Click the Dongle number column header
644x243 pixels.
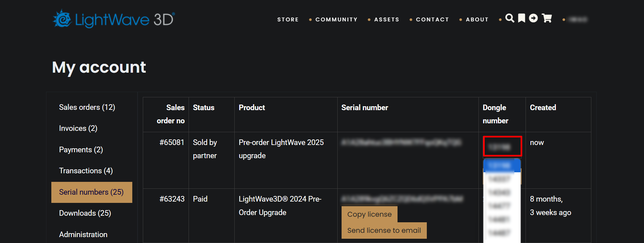click(496, 114)
